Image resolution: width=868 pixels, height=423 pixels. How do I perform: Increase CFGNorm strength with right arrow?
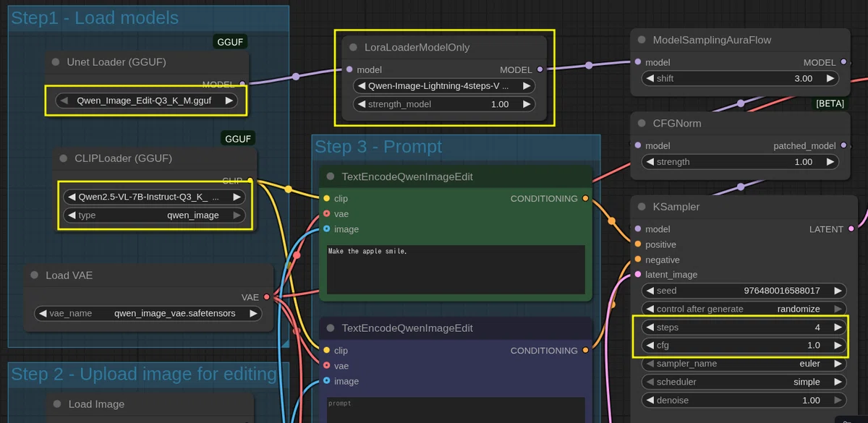(830, 162)
